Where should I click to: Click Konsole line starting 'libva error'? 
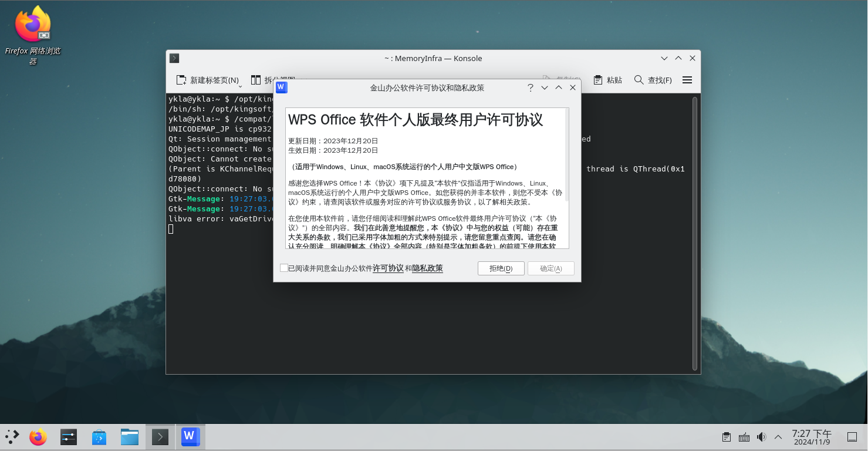click(220, 218)
